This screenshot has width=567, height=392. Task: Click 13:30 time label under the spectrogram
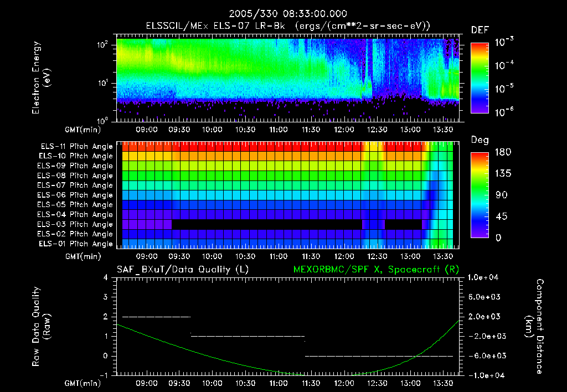pos(443,130)
